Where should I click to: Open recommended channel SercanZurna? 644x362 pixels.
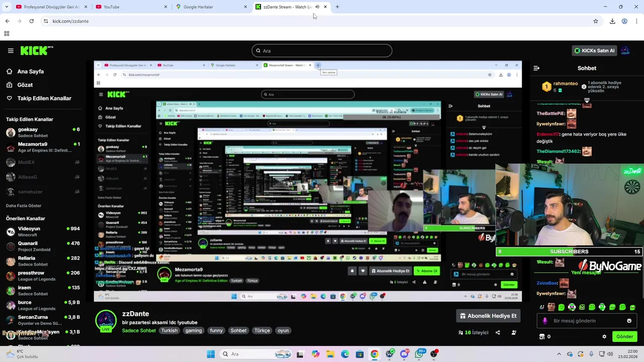click(43, 320)
